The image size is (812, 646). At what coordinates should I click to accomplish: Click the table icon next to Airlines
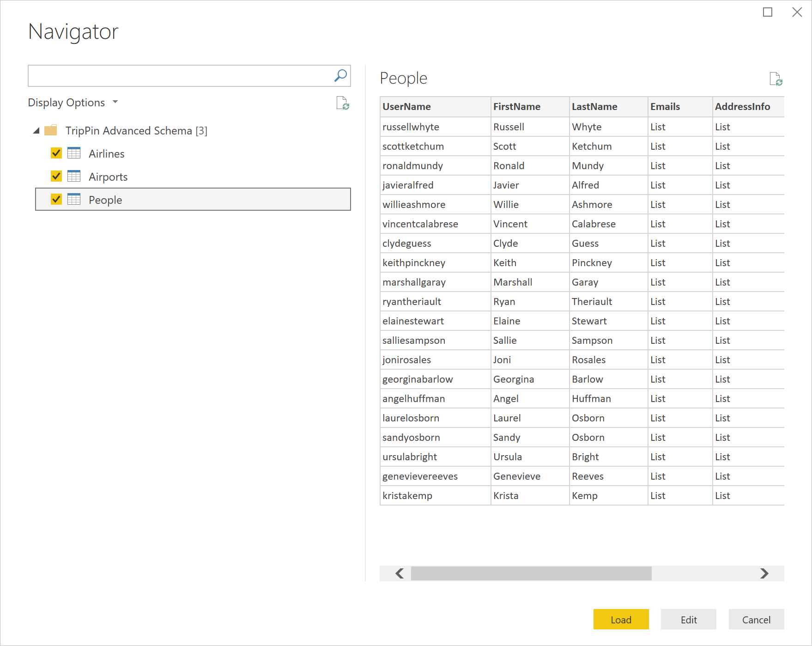74,153
